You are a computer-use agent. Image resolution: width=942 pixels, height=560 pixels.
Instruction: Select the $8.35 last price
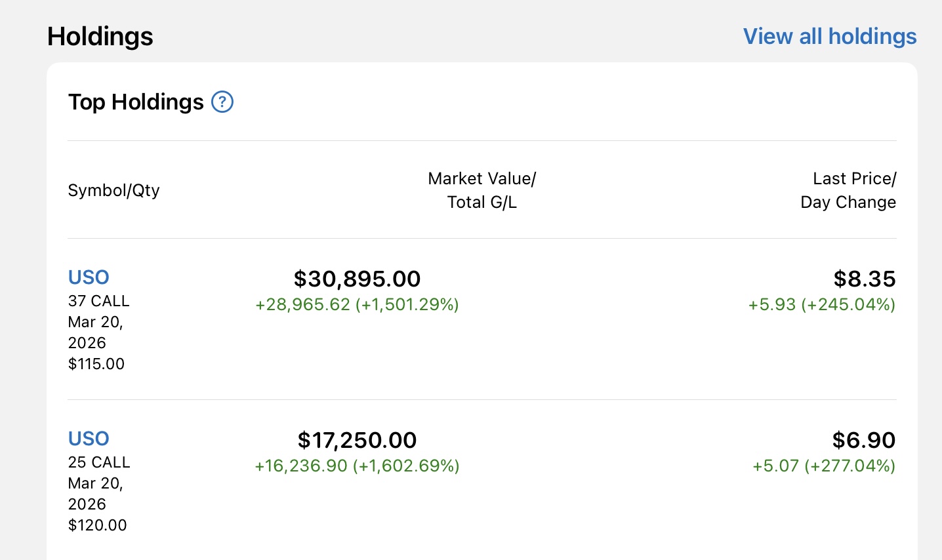click(864, 279)
